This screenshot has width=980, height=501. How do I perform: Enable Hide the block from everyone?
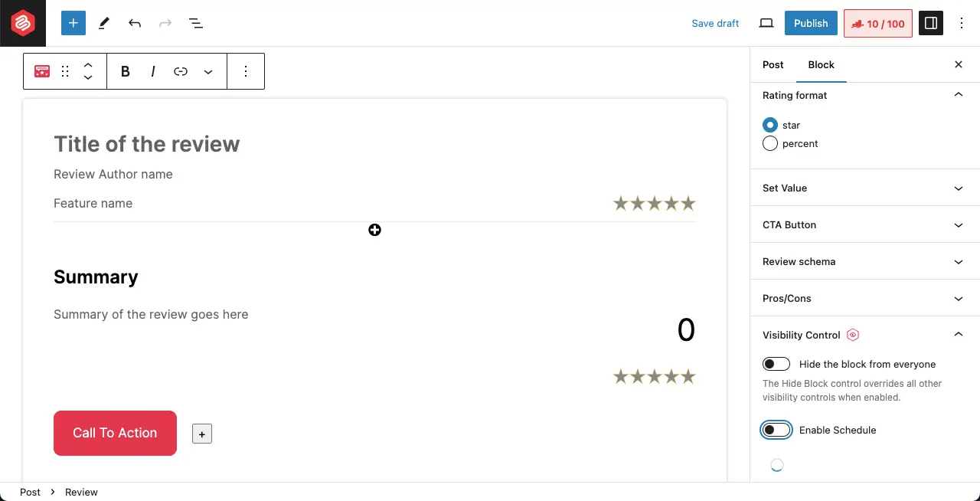[776, 363]
